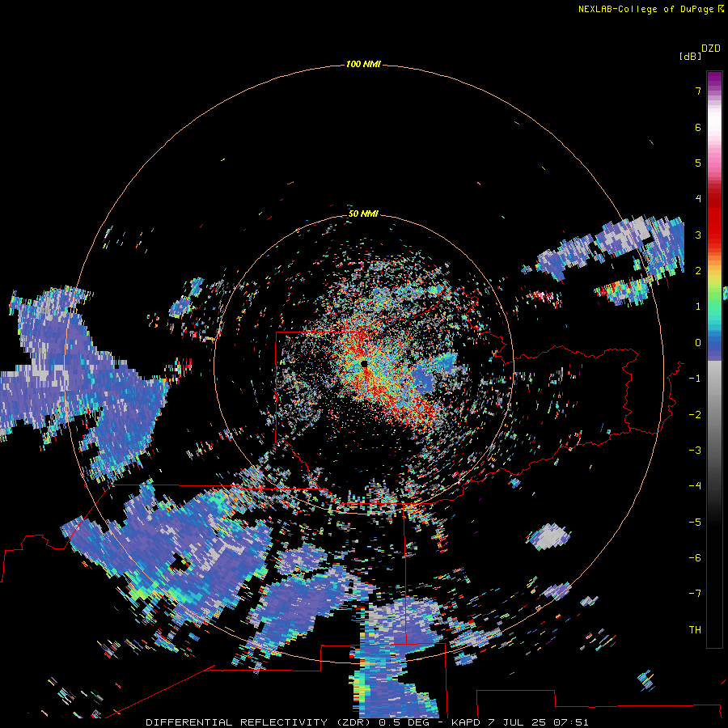728x728 pixels.
Task: Click the TH threshold label on scale
Action: tap(695, 630)
